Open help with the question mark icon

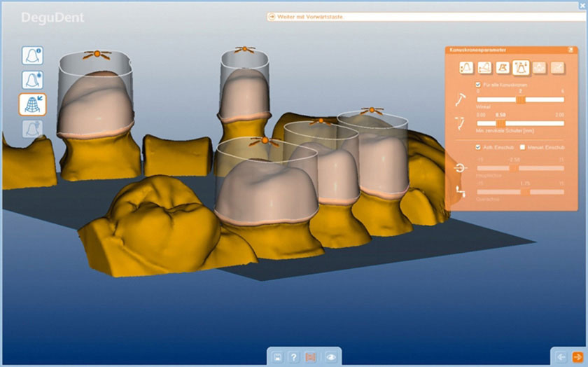(x=293, y=357)
